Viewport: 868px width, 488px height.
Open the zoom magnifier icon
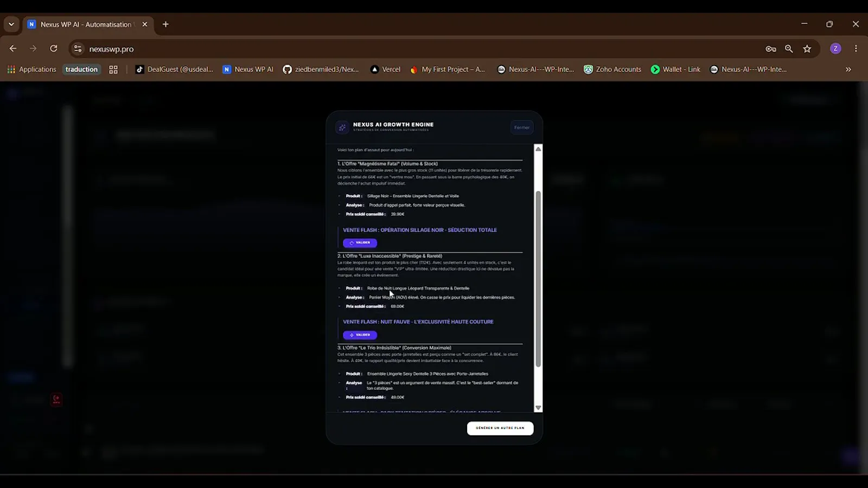(x=789, y=49)
